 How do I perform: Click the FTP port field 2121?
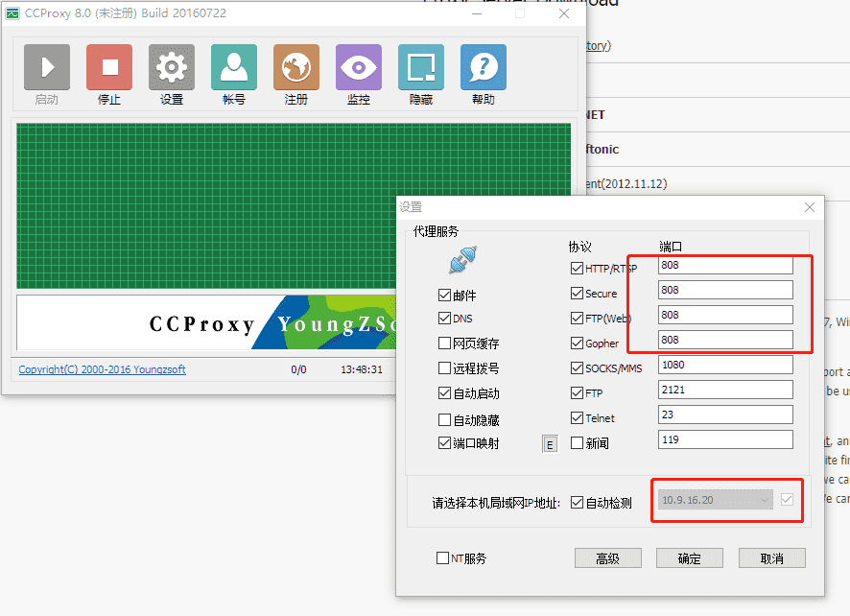pyautogui.click(x=725, y=390)
